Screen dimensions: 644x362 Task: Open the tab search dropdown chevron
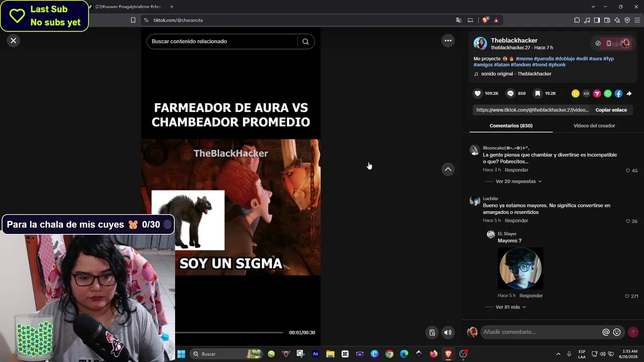coord(593,7)
